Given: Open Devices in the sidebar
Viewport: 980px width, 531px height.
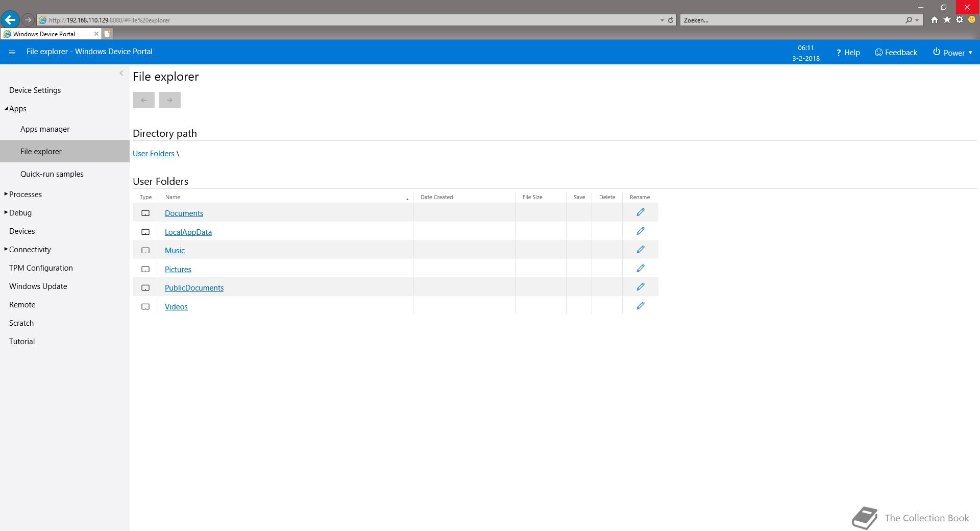Looking at the screenshot, I should pos(22,231).
